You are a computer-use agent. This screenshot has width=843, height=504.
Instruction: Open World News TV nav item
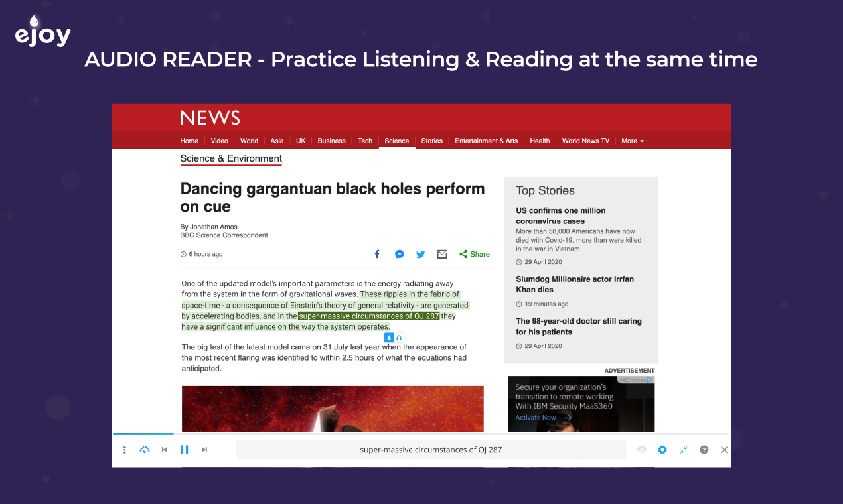pos(585,141)
